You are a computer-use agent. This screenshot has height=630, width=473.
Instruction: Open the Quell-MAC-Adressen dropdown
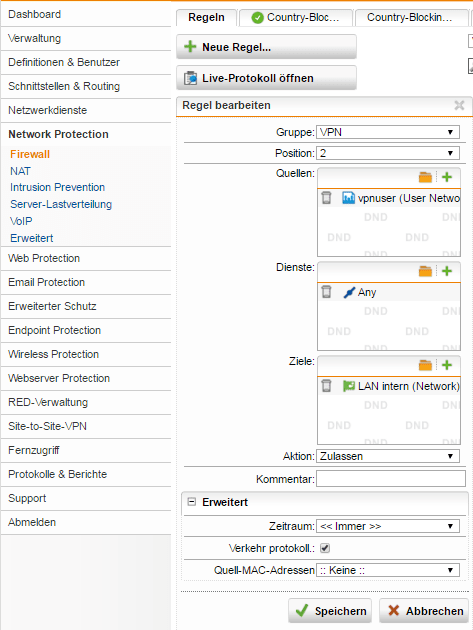[x=388, y=570]
